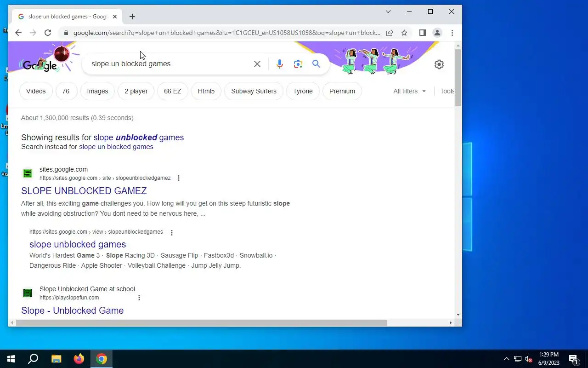Open the Tools button

pyautogui.click(x=447, y=91)
